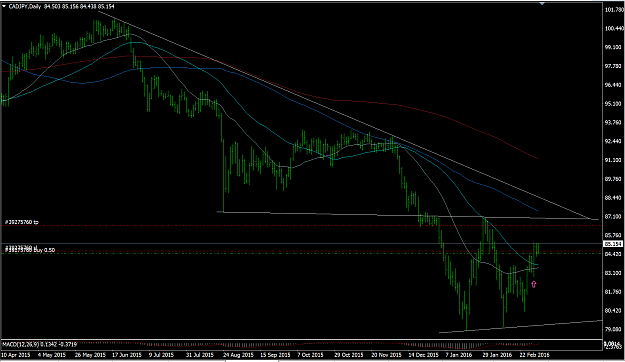Screen dimensions: 625x362
Task: Click the 80.420 price axis label
Action: pyautogui.click(x=614, y=311)
